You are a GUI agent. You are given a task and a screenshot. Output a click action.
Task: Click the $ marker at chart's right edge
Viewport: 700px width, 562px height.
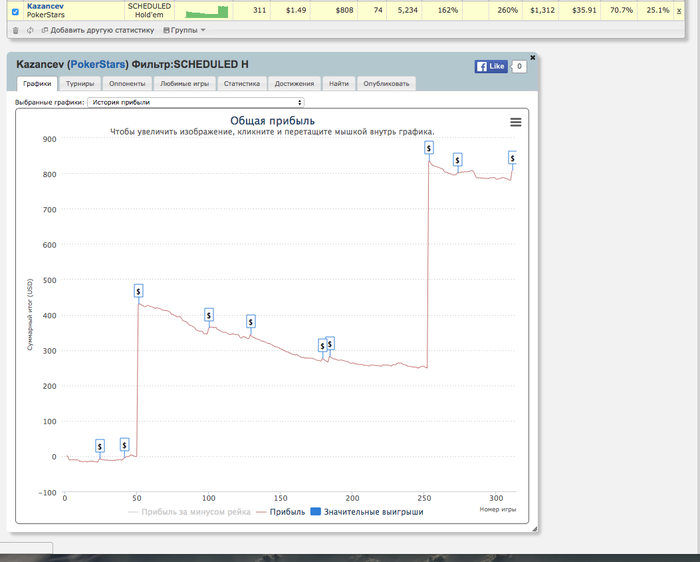coord(512,158)
